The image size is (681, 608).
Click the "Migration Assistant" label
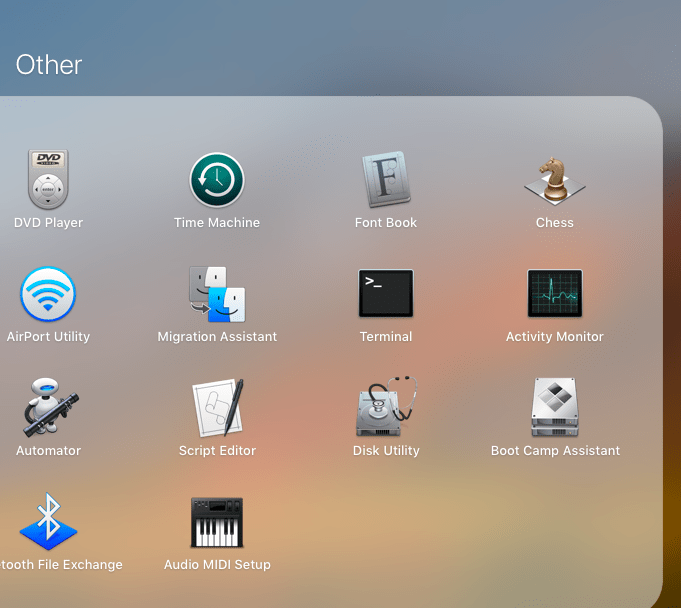[217, 337]
